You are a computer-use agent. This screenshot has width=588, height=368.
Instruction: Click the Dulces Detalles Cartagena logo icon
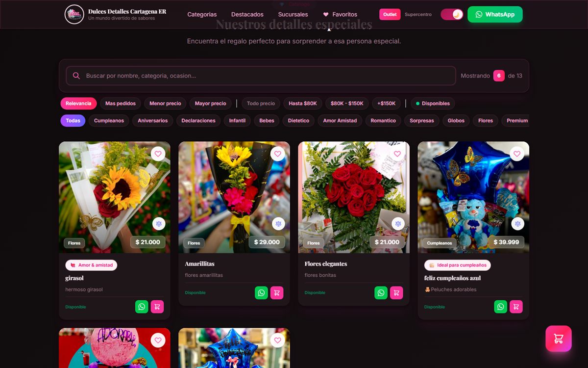pos(74,14)
